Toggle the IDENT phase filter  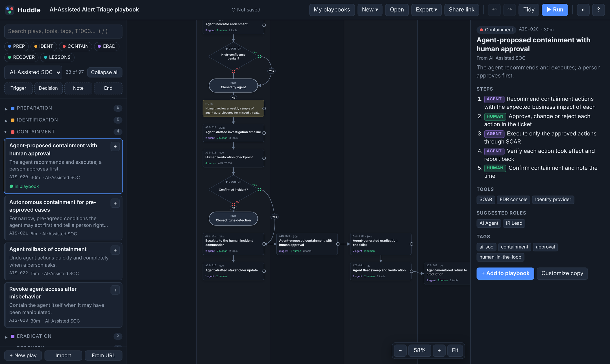click(44, 46)
